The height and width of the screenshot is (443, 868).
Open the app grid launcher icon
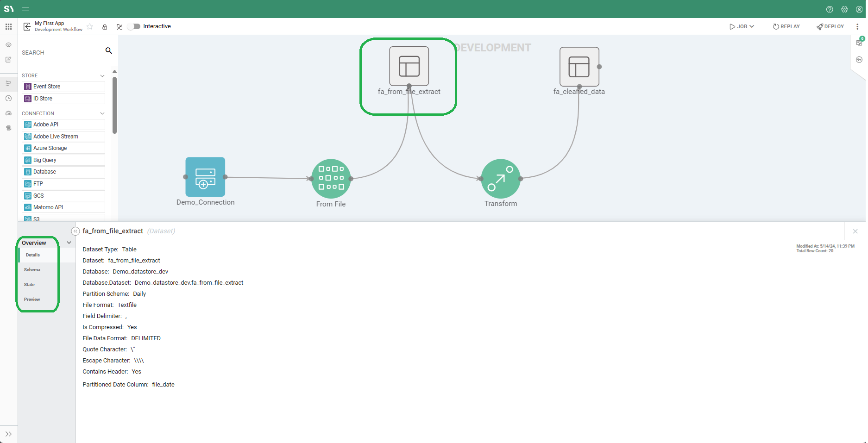[8, 26]
